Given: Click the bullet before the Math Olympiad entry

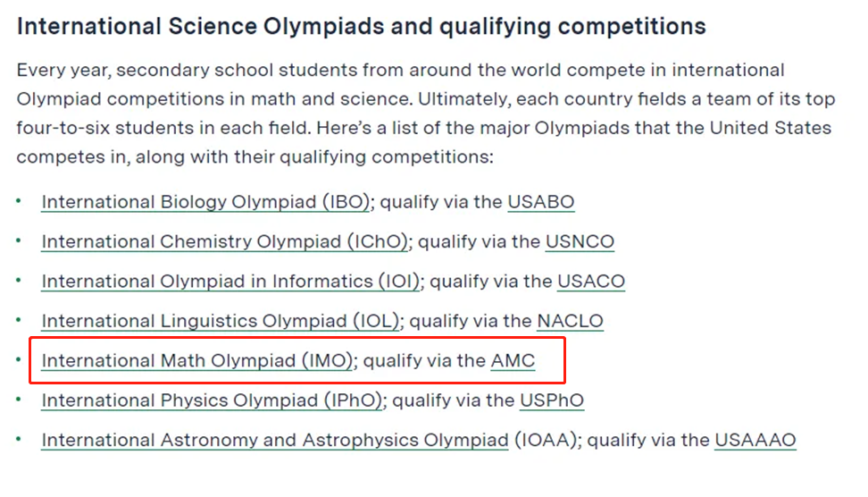Looking at the screenshot, I should click(19, 360).
